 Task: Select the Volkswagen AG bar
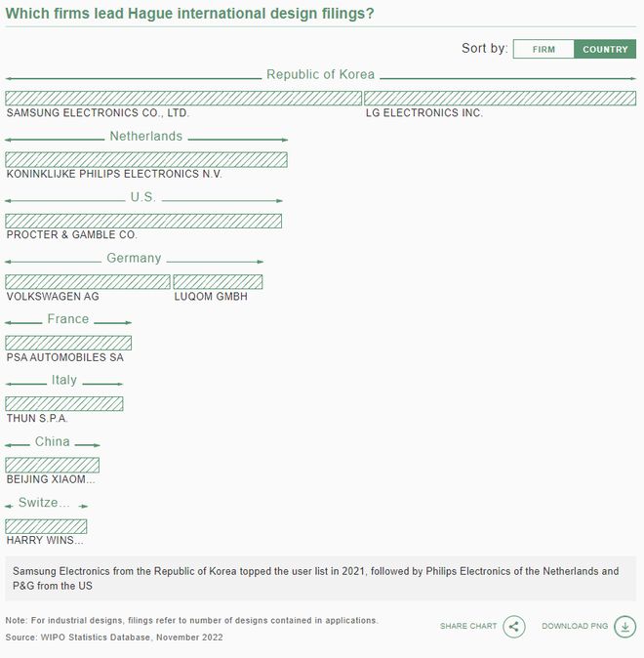point(88,282)
